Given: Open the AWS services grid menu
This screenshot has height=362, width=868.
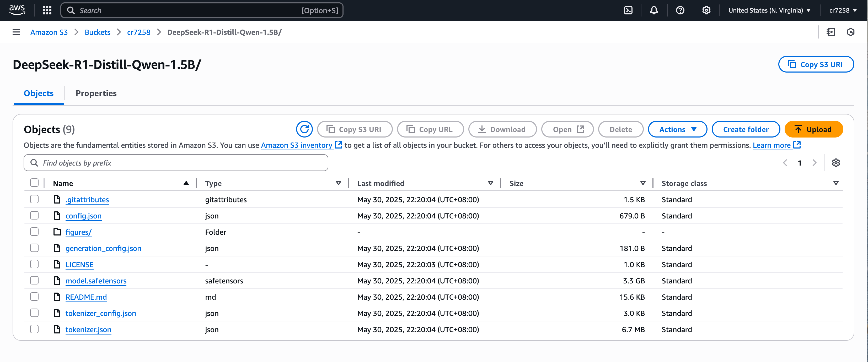Looking at the screenshot, I should 47,10.
